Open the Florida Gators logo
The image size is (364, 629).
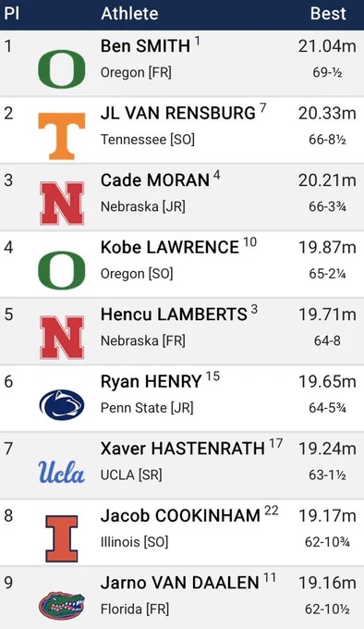(x=62, y=606)
